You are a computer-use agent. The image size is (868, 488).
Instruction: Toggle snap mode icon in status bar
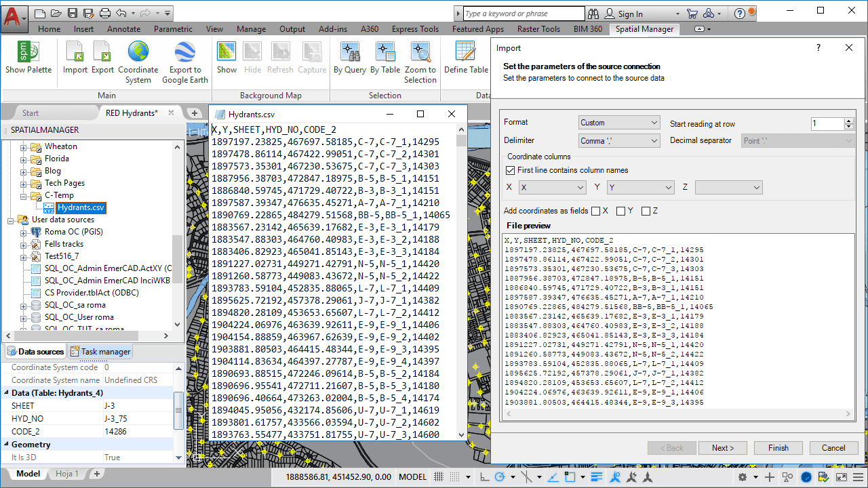[x=455, y=476]
